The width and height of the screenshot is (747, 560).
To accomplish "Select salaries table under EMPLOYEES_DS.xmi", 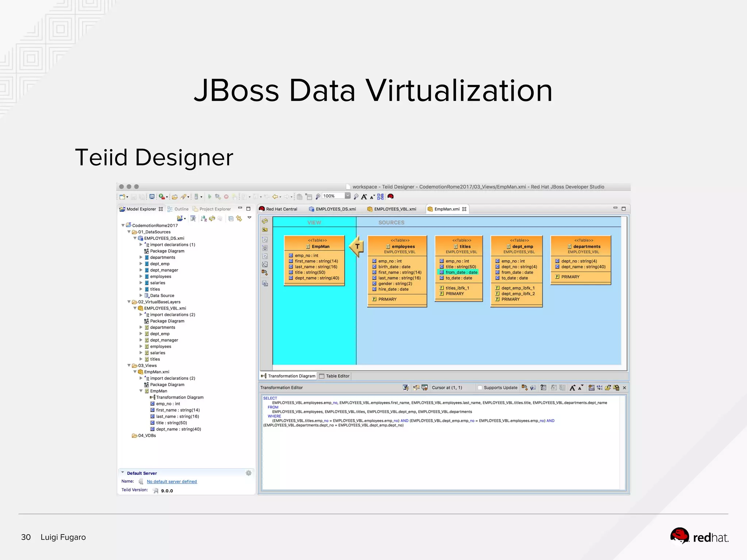I will (155, 283).
